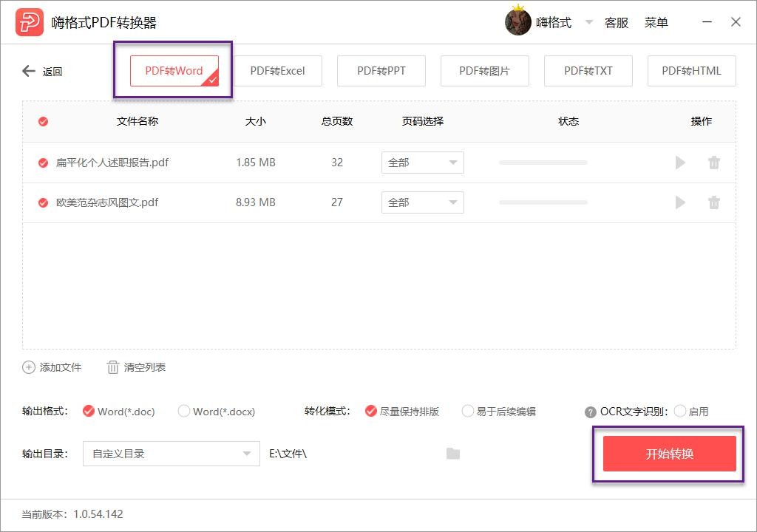Expand the account dropdown arrow beside 嗨格式
The height and width of the screenshot is (532, 757).
pos(589,22)
